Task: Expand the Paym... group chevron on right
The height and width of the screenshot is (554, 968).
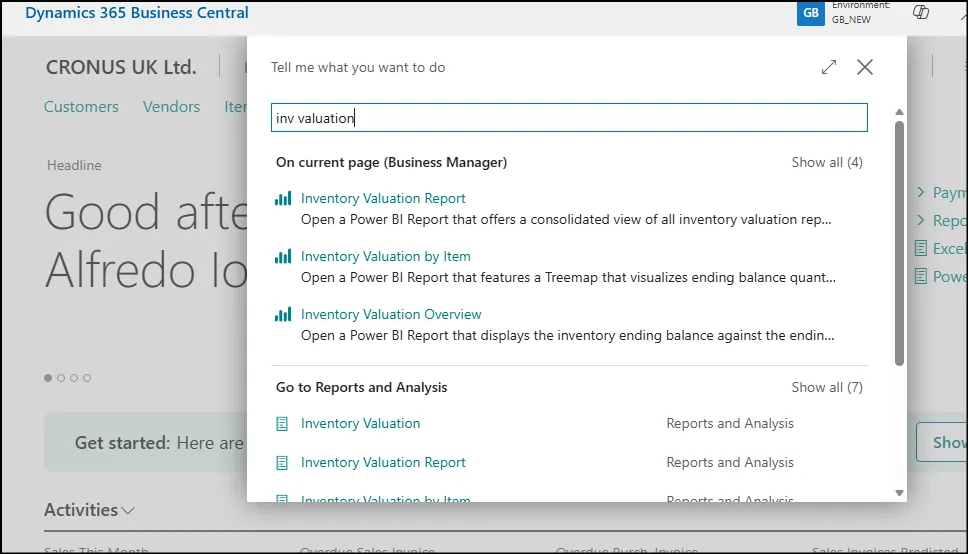Action: 920,192
